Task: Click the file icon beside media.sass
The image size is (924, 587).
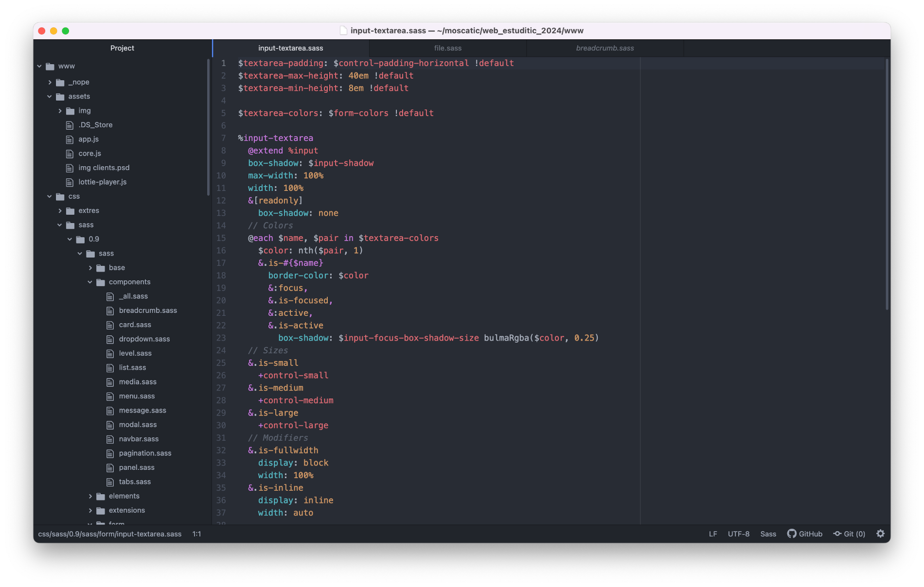Action: coord(110,382)
